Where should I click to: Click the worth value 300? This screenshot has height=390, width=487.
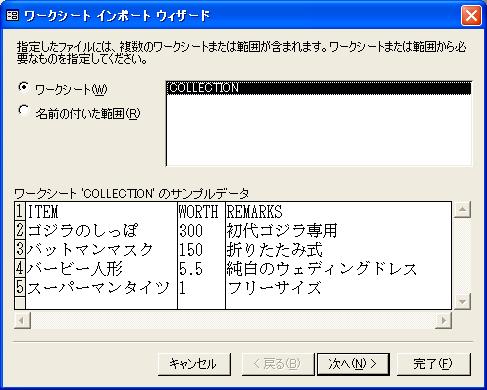click(x=201, y=230)
